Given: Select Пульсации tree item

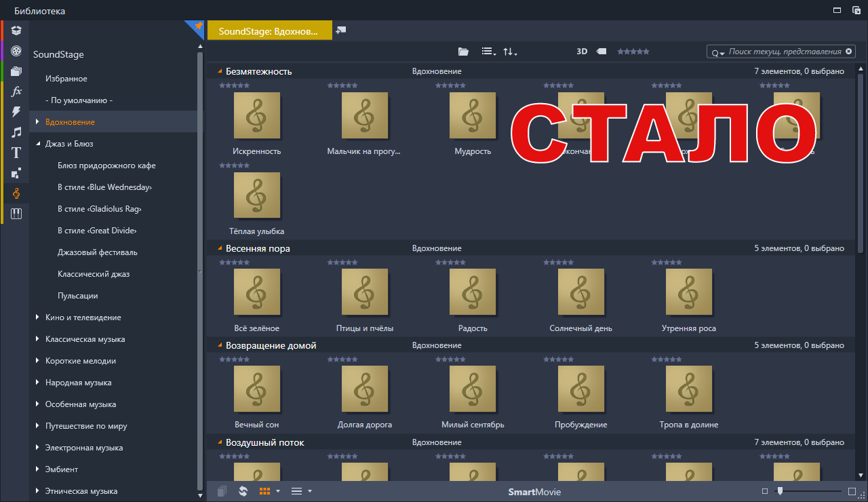Looking at the screenshot, I should click(x=78, y=296).
